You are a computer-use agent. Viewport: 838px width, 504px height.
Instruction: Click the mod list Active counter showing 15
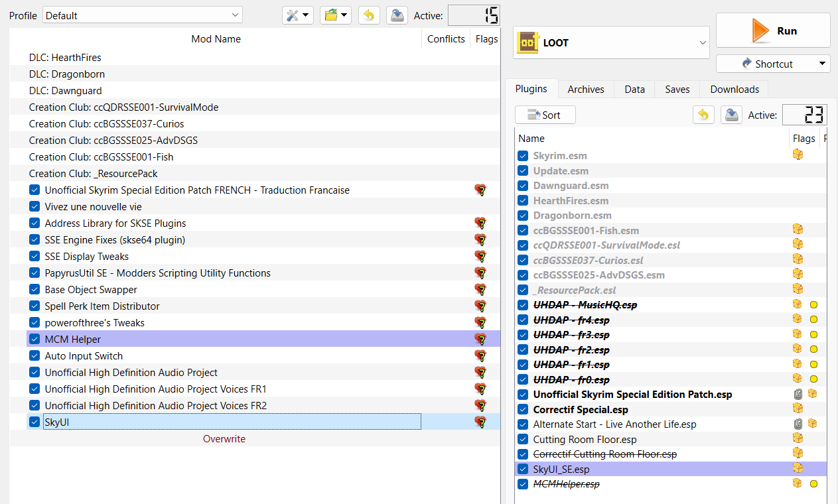tap(474, 15)
